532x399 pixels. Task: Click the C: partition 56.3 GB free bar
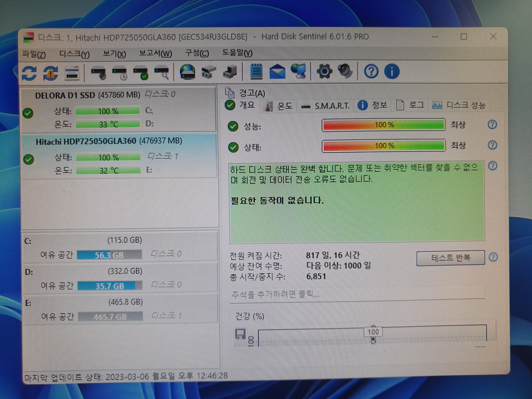(110, 255)
